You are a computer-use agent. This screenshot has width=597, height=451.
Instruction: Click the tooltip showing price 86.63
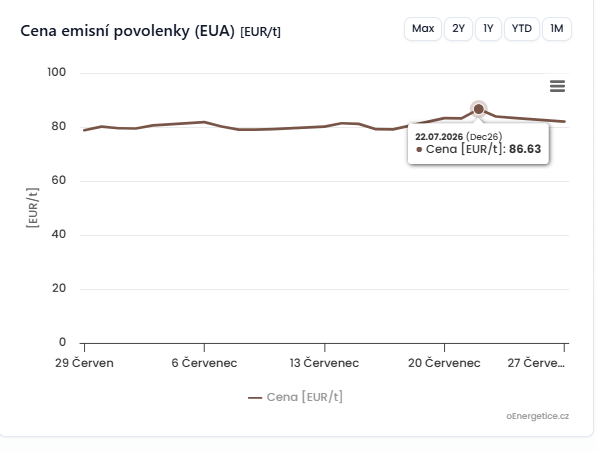coord(478,143)
